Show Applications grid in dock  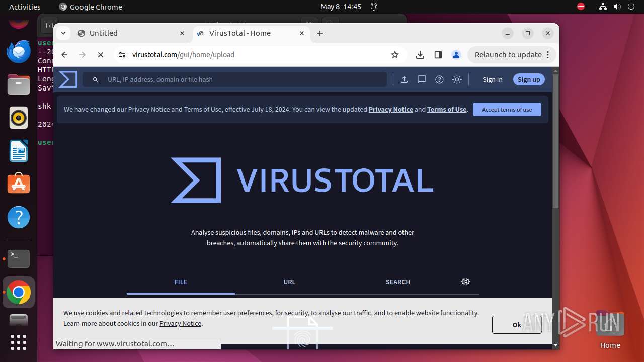[19, 342]
